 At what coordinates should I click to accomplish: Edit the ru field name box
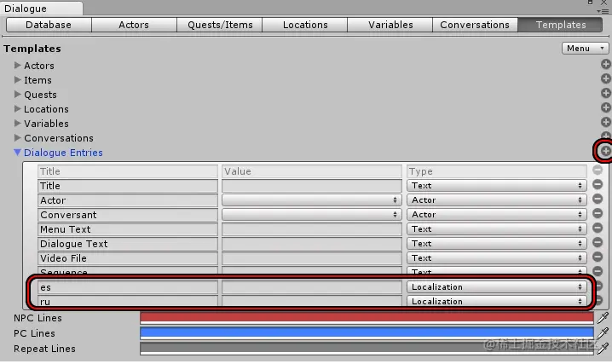pyautogui.click(x=128, y=301)
